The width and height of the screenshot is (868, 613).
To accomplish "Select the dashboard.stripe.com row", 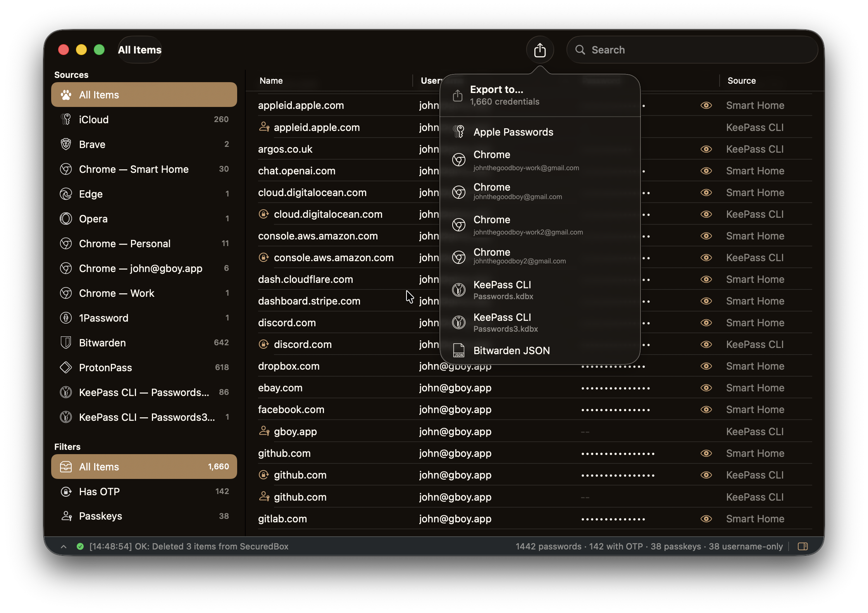I will (309, 301).
